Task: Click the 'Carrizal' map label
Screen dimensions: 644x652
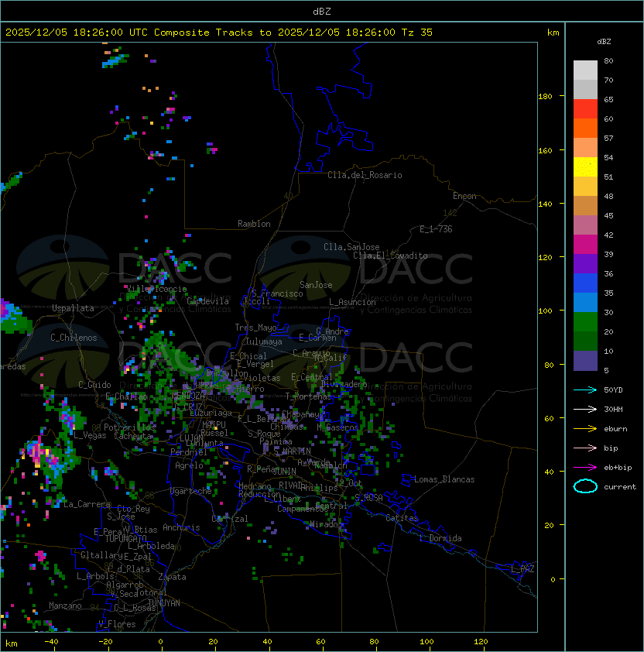Action: [x=230, y=519]
